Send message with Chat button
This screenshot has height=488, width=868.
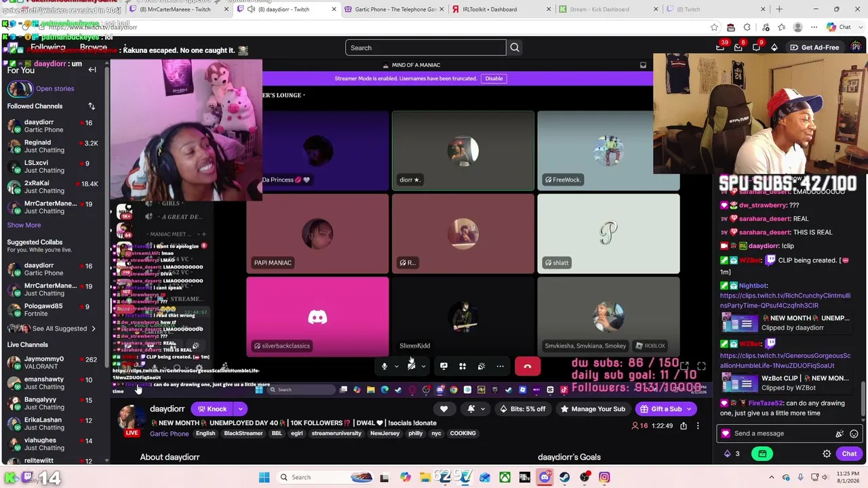tap(849, 454)
